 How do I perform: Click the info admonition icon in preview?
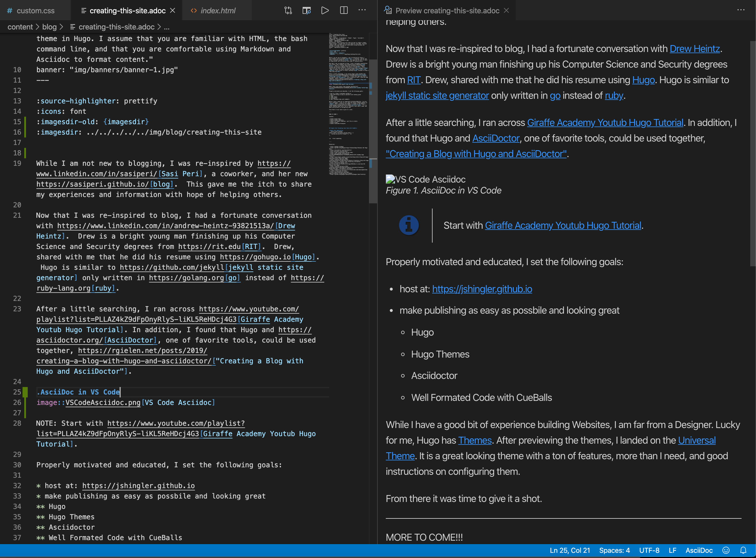click(409, 225)
